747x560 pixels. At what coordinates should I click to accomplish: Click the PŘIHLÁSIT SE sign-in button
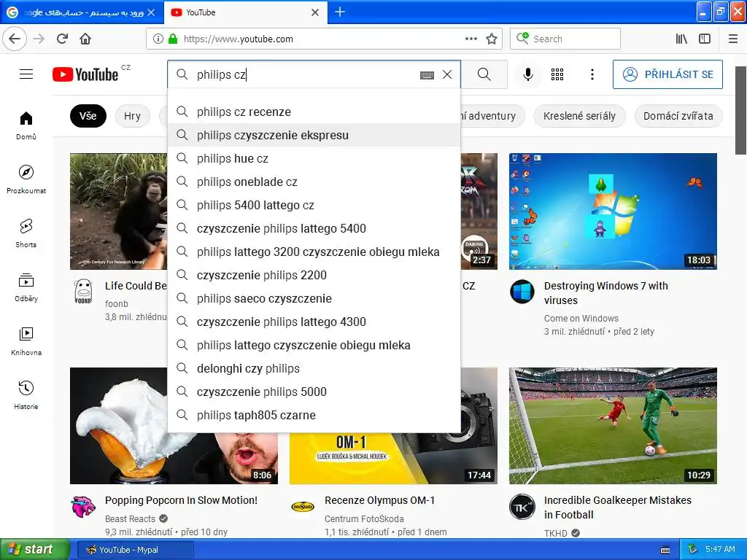[667, 74]
